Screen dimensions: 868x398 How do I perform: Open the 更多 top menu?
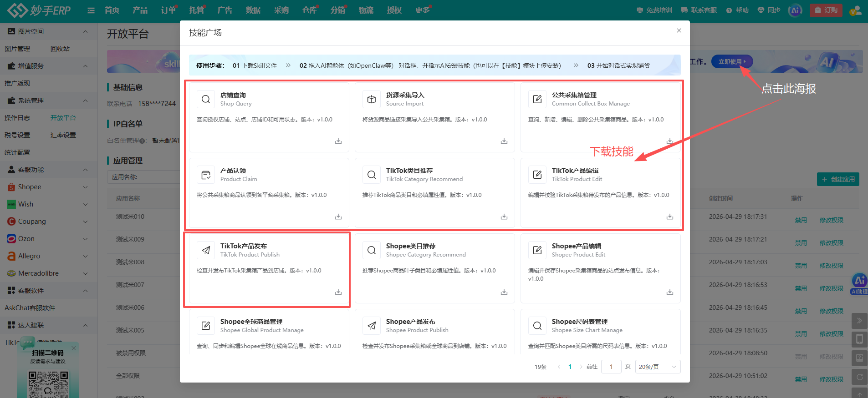pyautogui.click(x=423, y=10)
